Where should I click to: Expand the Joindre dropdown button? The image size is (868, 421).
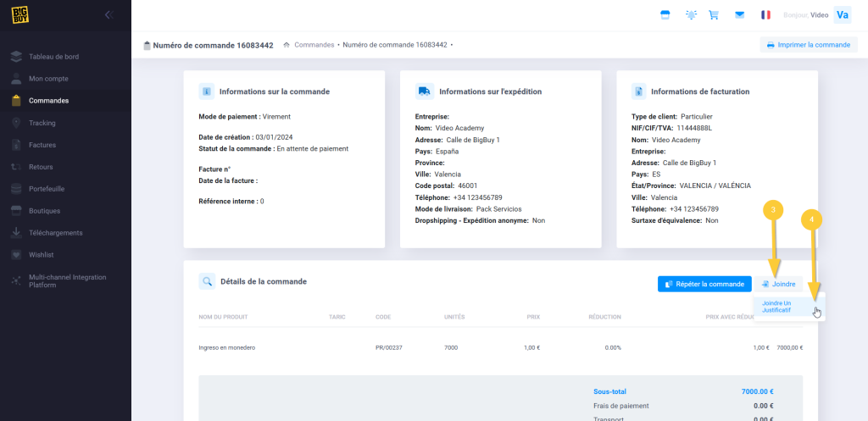pos(778,284)
